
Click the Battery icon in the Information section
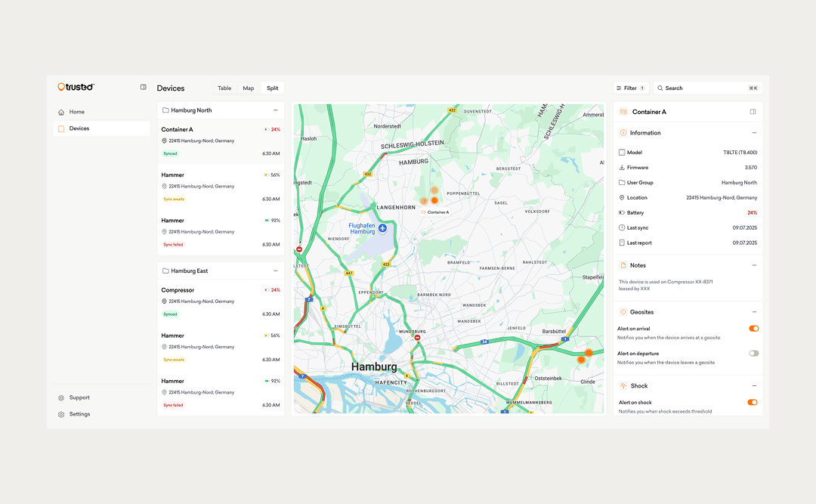[621, 212]
